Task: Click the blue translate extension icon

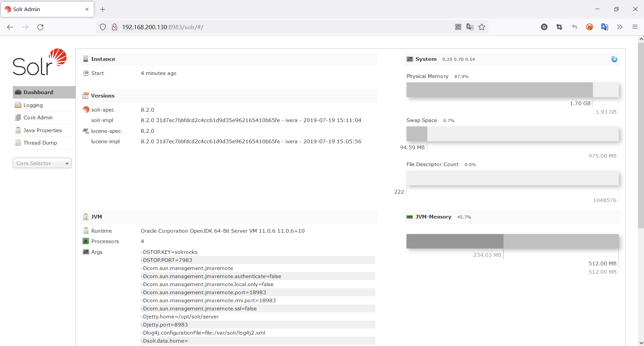Action: point(605,27)
